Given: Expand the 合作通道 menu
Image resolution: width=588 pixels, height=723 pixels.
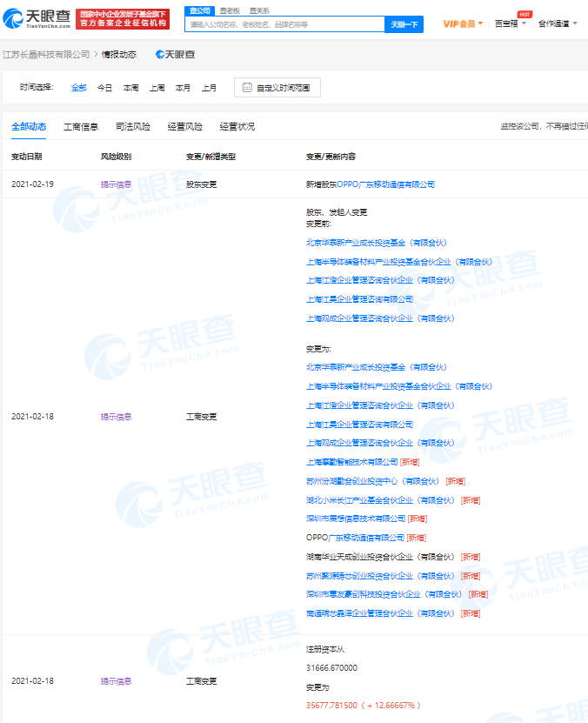Looking at the screenshot, I should tap(557, 23).
